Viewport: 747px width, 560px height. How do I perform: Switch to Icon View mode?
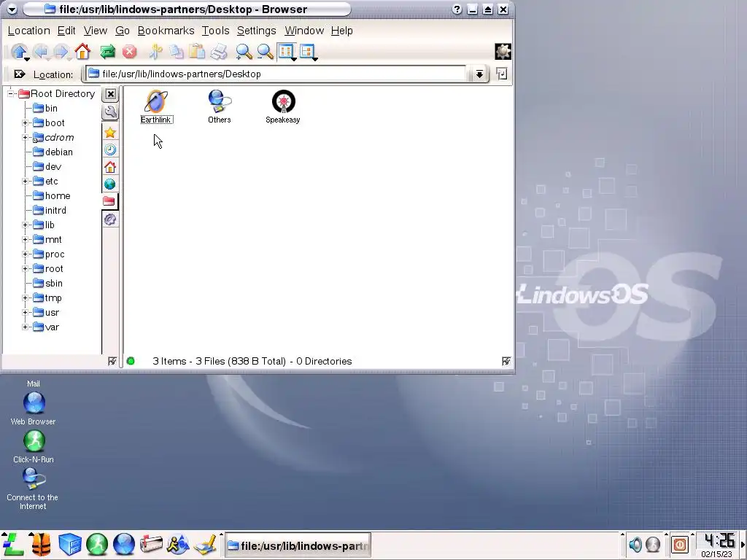286,52
